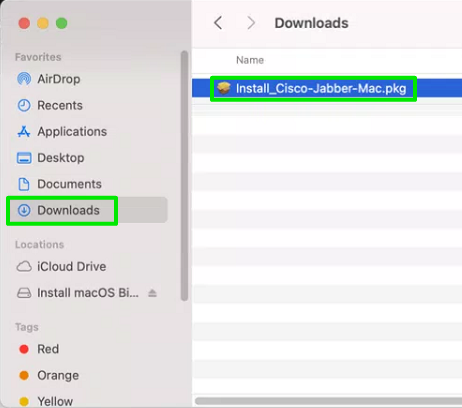The image size is (462, 408).
Task: Go back with the left chevron
Action: tap(218, 23)
